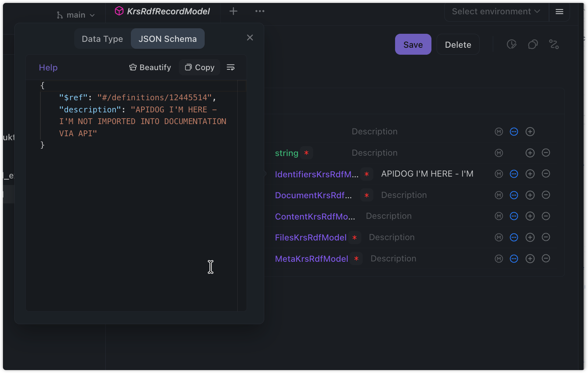Save the KrsRdfRecordModel schema
Screen dimensions: 588x373
pyautogui.click(x=413, y=45)
